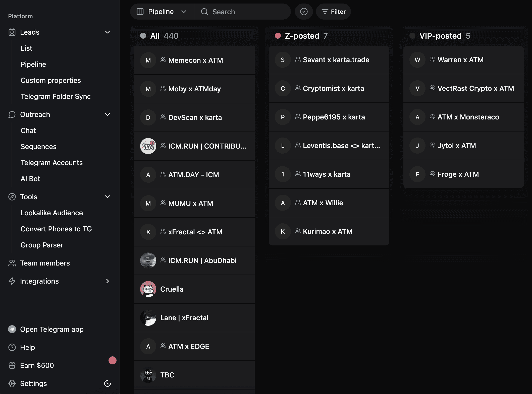Toggle dark mode moon icon

tap(108, 383)
